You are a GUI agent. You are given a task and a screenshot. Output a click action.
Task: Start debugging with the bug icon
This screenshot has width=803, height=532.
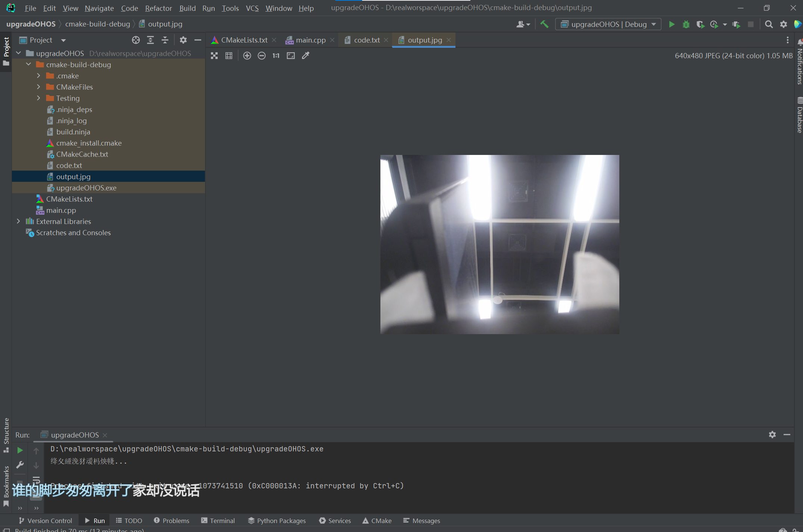click(x=686, y=24)
